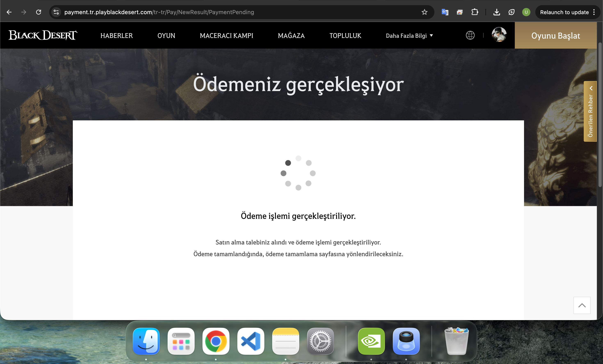Open the Chrome profile avatar U
This screenshot has width=603, height=364.
coord(526,12)
